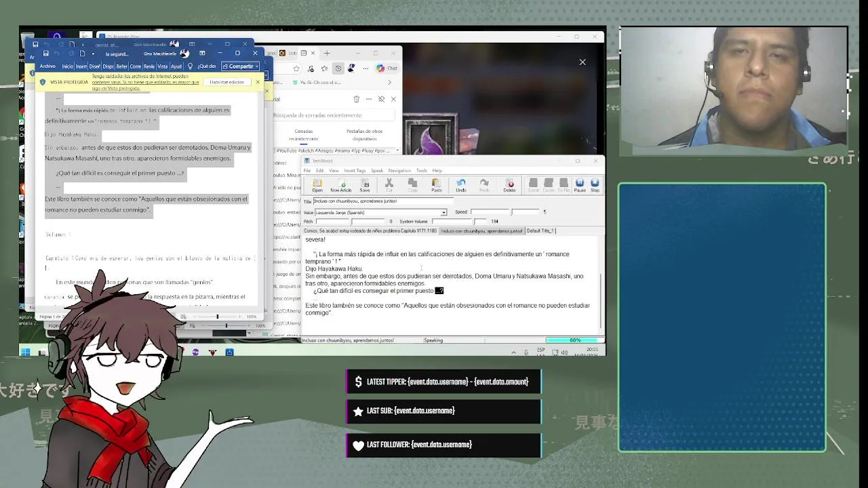Click the volume icon in system tray
This screenshot has height=488, width=868.
[564, 352]
